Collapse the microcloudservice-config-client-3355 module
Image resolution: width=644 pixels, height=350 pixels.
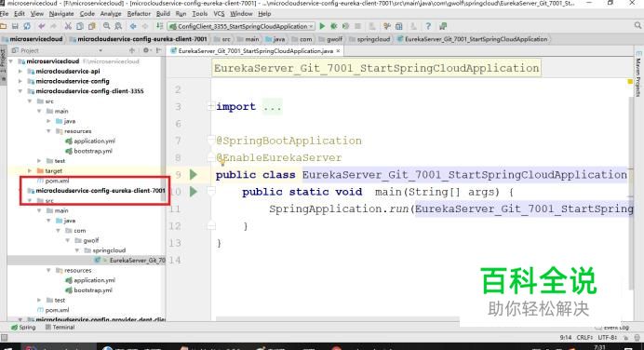click(20, 91)
